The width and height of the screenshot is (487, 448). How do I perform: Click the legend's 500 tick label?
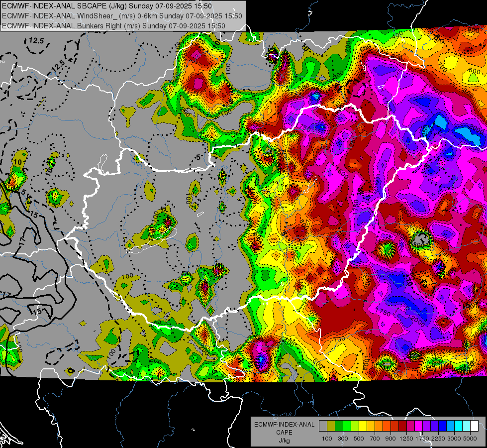359,439
